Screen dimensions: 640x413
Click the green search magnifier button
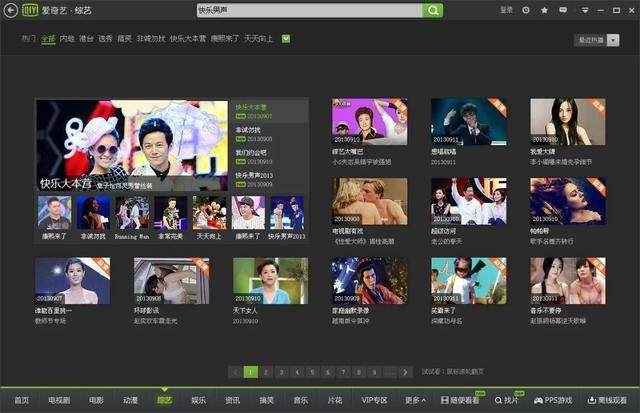click(x=432, y=10)
